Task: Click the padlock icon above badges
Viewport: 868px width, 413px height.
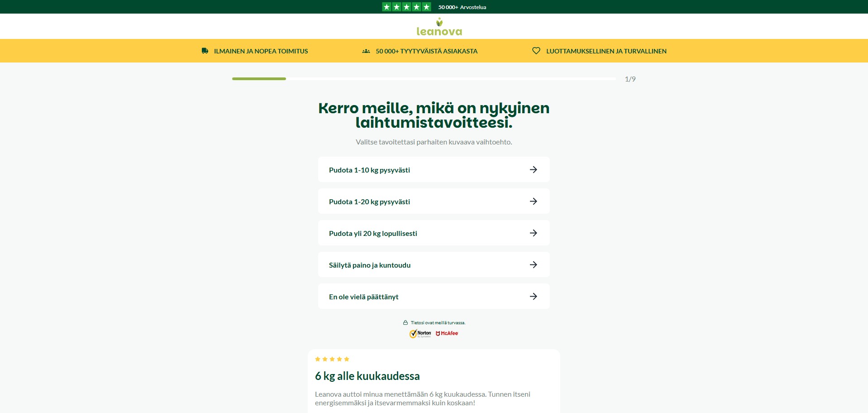Action: [405, 323]
